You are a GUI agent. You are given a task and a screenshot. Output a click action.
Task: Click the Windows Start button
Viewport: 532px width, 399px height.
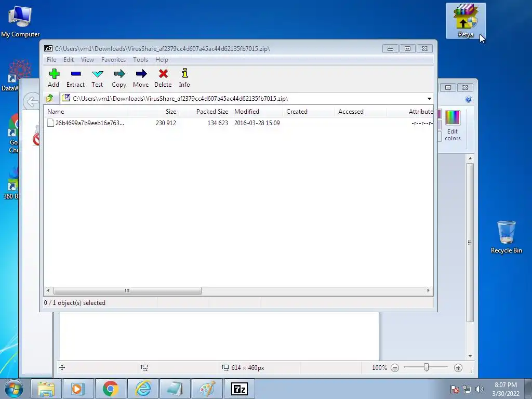click(14, 389)
